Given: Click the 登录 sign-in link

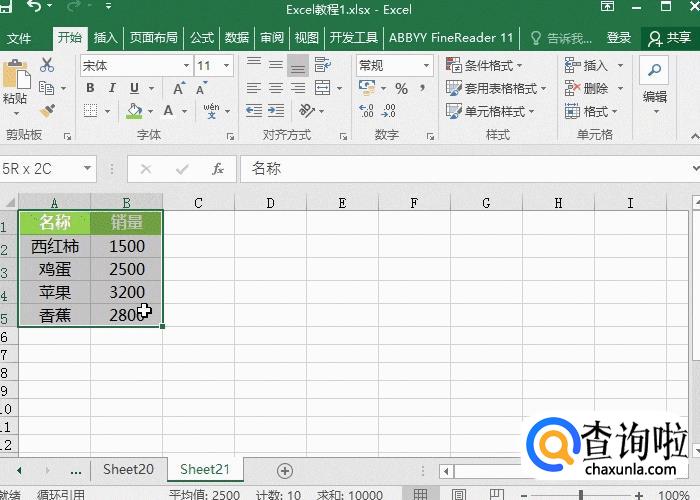Looking at the screenshot, I should pos(619,38).
